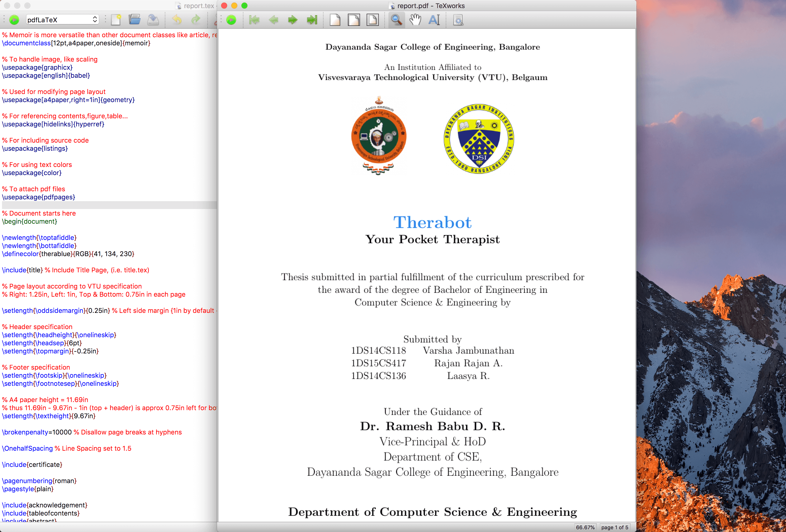
Task: Click the \usepackage{color} line
Action: coord(32,173)
